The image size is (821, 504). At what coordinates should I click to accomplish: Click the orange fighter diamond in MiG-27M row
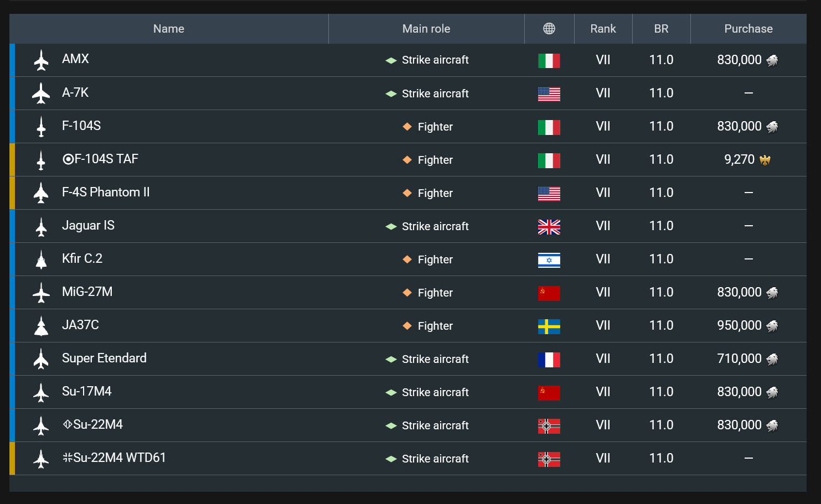[407, 292]
